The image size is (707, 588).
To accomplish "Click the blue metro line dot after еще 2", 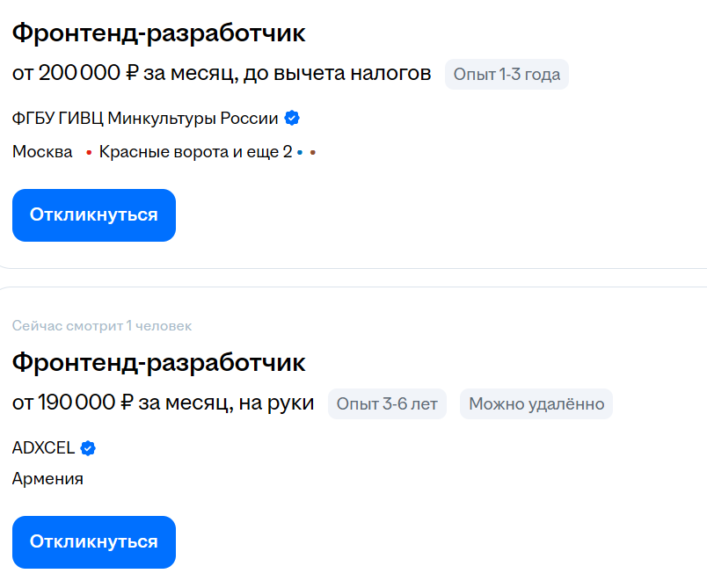I will click(301, 151).
